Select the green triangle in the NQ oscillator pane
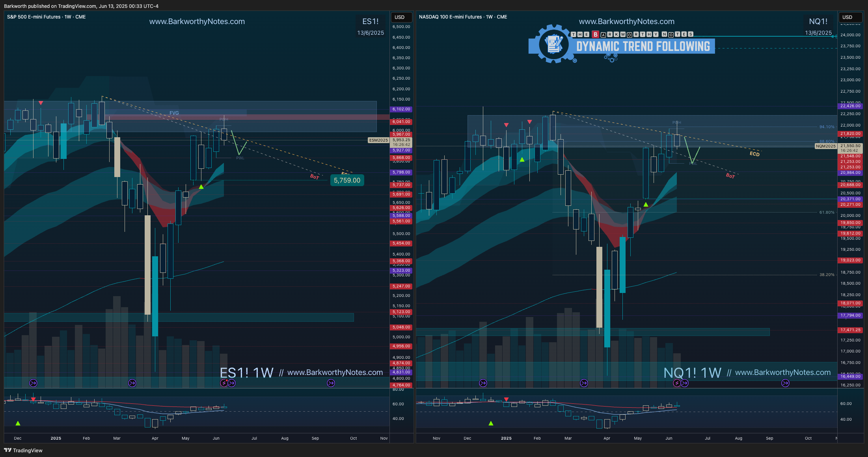 [x=491, y=423]
